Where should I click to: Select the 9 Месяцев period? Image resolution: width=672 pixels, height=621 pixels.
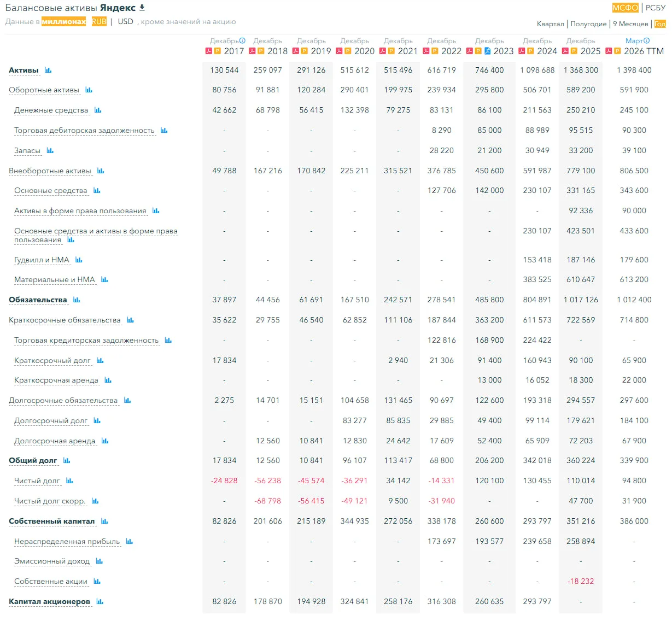point(630,24)
